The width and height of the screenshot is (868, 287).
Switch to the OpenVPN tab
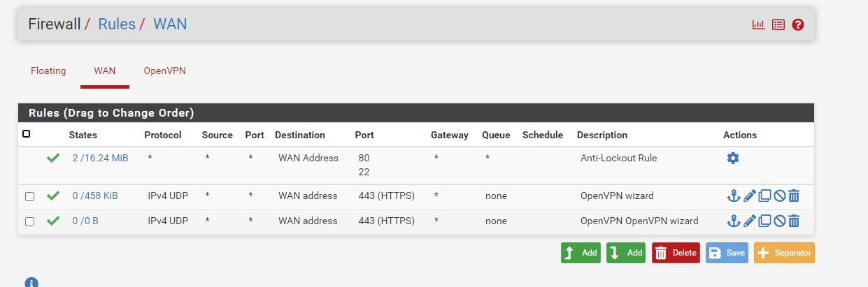[x=164, y=71]
